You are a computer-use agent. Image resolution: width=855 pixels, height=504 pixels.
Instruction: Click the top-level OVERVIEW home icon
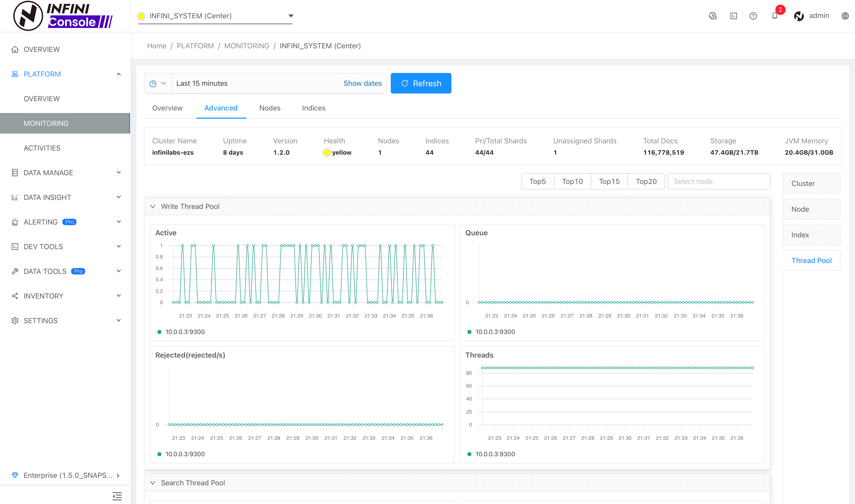15,50
